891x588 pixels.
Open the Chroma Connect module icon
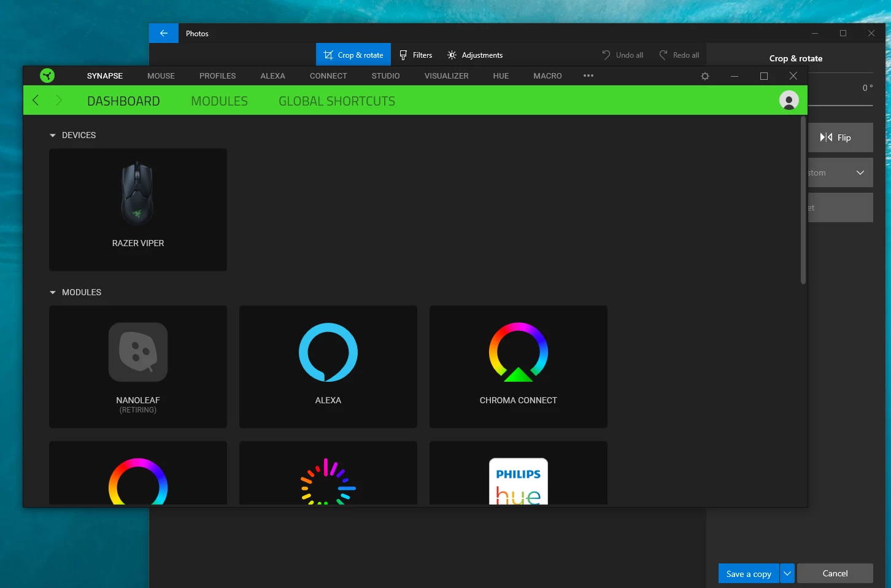click(519, 352)
